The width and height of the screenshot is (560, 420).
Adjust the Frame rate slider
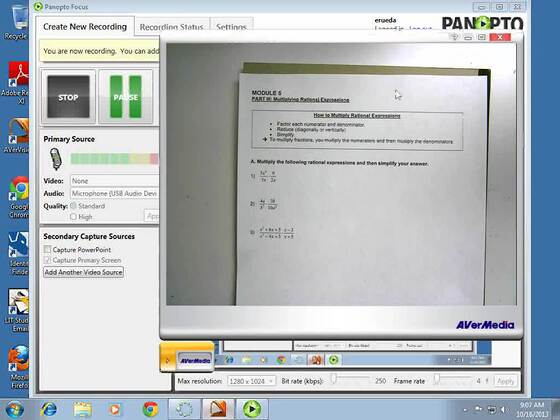click(x=454, y=379)
